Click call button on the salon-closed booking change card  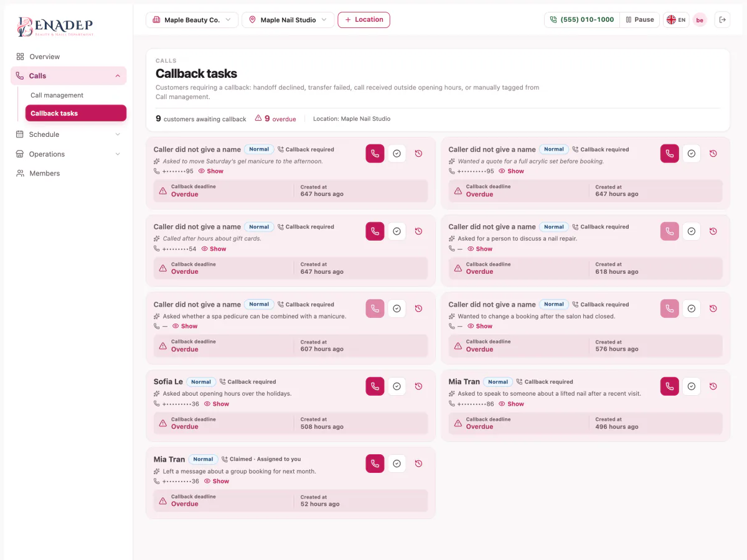point(670,309)
